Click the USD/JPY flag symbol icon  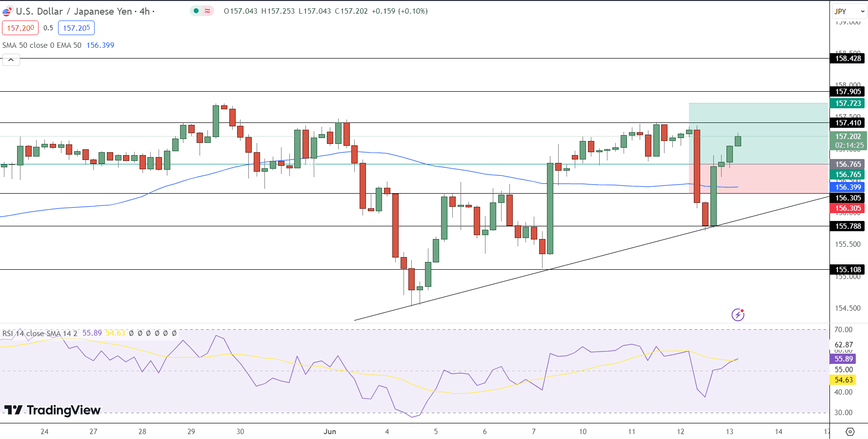[x=7, y=11]
